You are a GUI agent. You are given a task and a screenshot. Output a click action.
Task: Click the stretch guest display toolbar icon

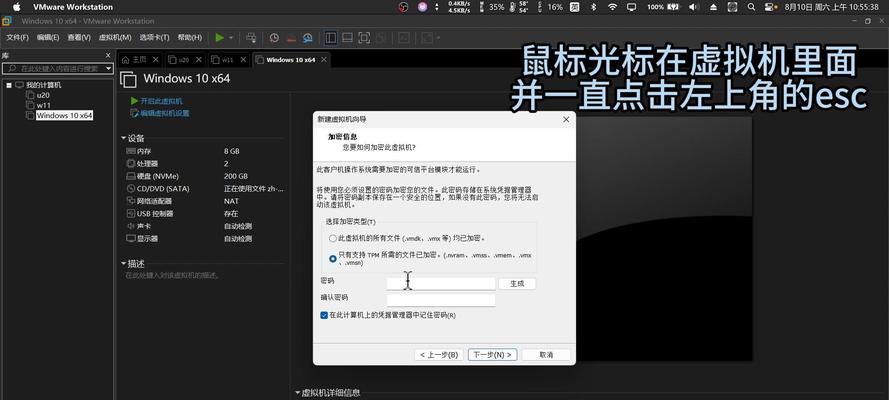(427, 37)
